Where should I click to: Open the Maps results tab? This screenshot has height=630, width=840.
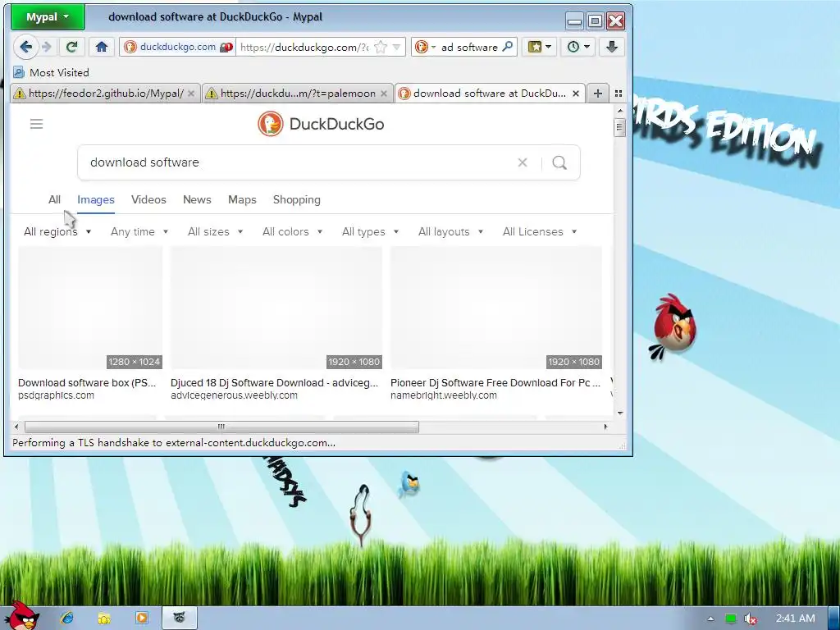(x=242, y=200)
